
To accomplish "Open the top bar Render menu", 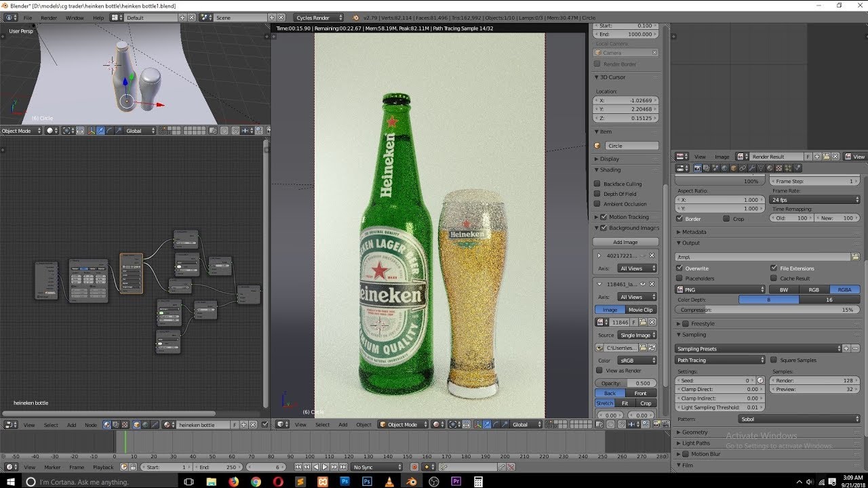I will click(49, 18).
